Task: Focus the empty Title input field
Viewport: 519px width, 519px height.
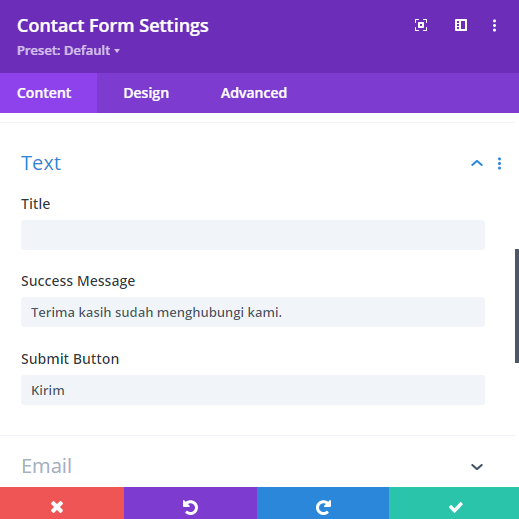Action: coord(253,235)
